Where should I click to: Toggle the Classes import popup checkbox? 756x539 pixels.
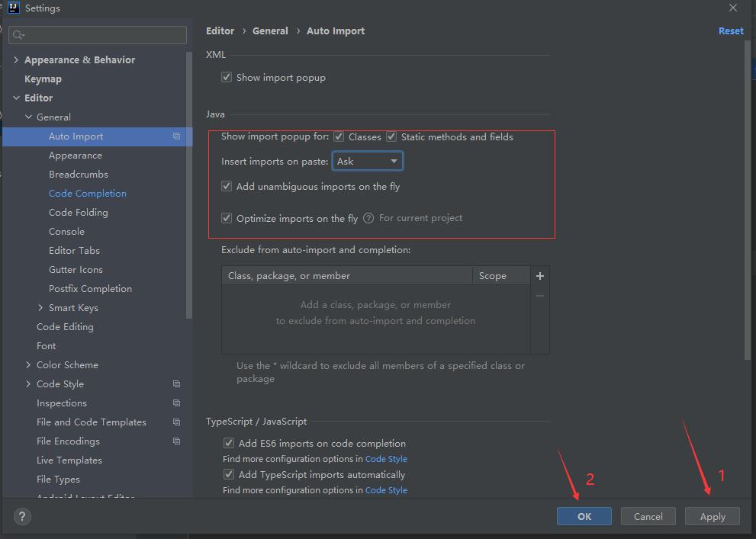click(339, 136)
